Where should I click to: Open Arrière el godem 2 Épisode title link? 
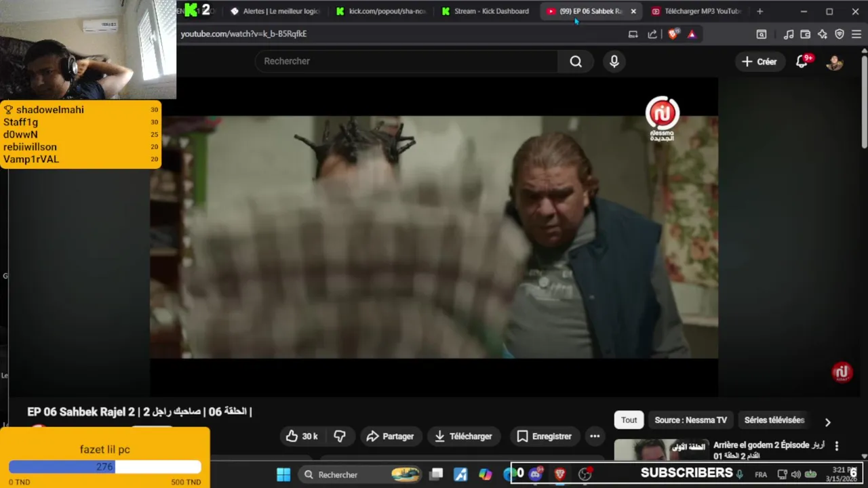768,450
